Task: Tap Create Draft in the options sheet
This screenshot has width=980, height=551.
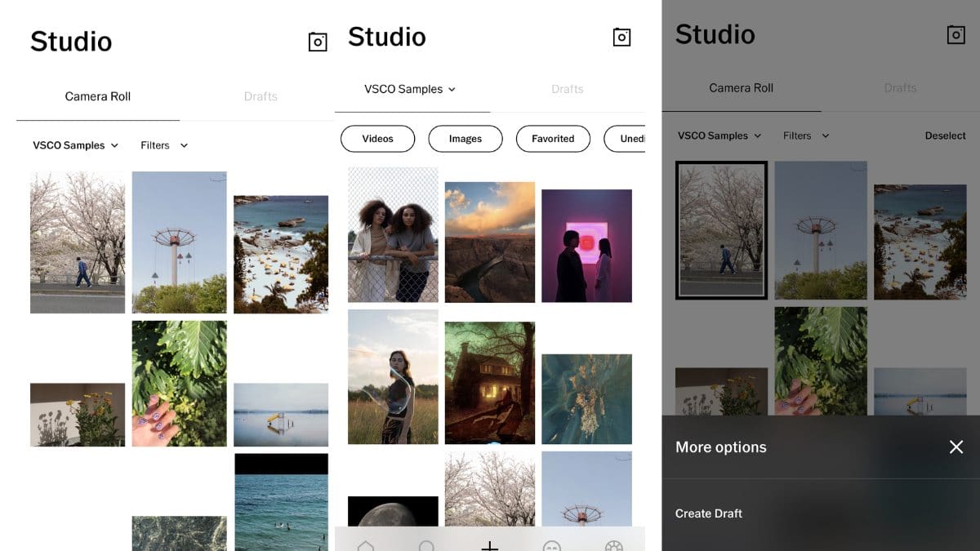Action: pyautogui.click(x=709, y=513)
